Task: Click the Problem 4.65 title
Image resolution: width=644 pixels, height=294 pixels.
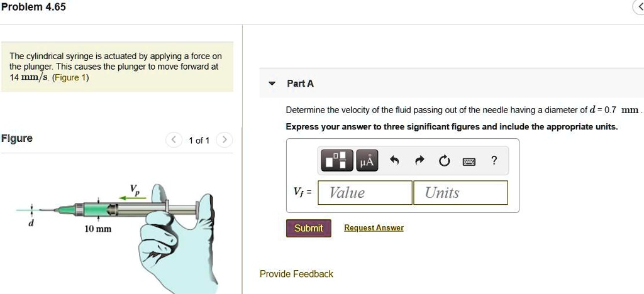Action: [33, 7]
